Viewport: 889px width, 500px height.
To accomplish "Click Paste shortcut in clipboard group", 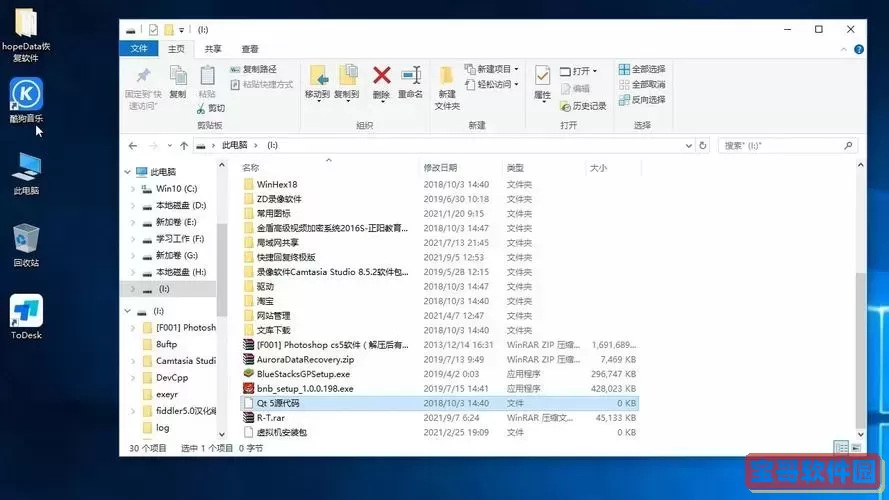I will 262,84.
